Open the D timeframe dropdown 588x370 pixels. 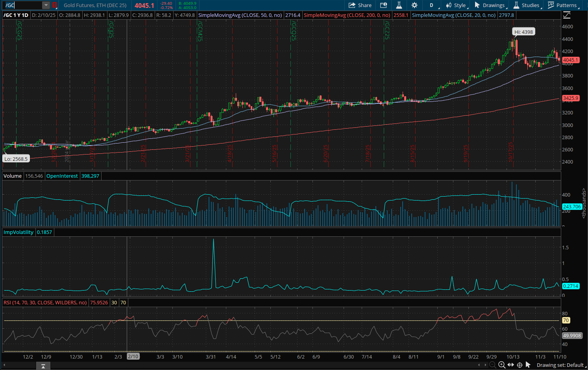[431, 5]
